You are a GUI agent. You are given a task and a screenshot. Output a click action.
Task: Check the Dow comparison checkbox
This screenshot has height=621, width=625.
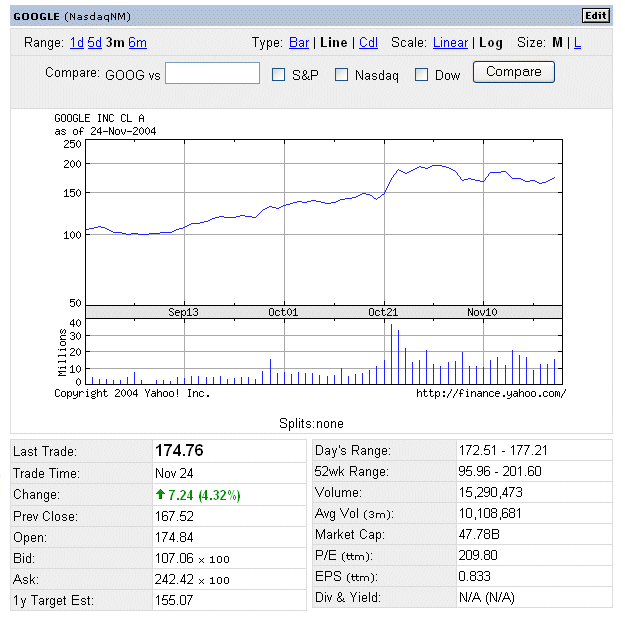421,75
